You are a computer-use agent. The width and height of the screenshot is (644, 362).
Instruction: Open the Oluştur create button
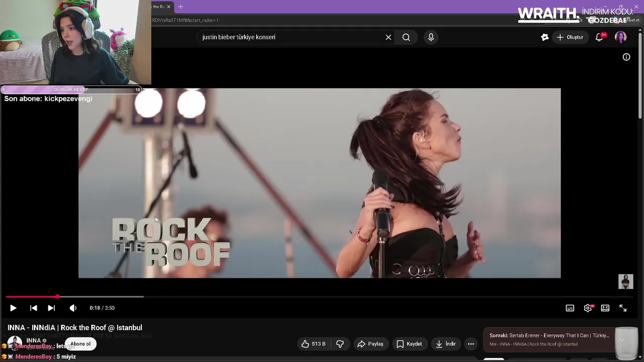tap(570, 37)
